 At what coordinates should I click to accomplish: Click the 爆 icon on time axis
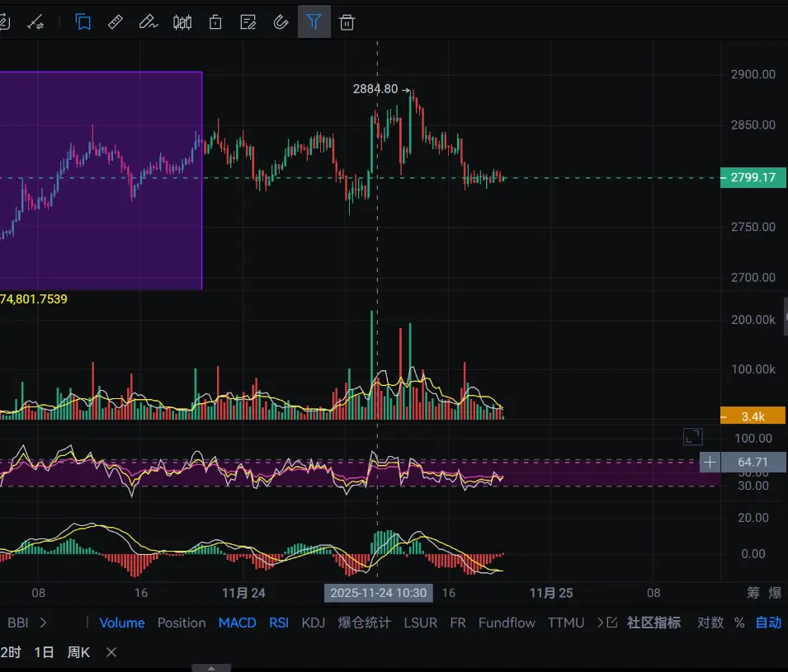(x=775, y=593)
